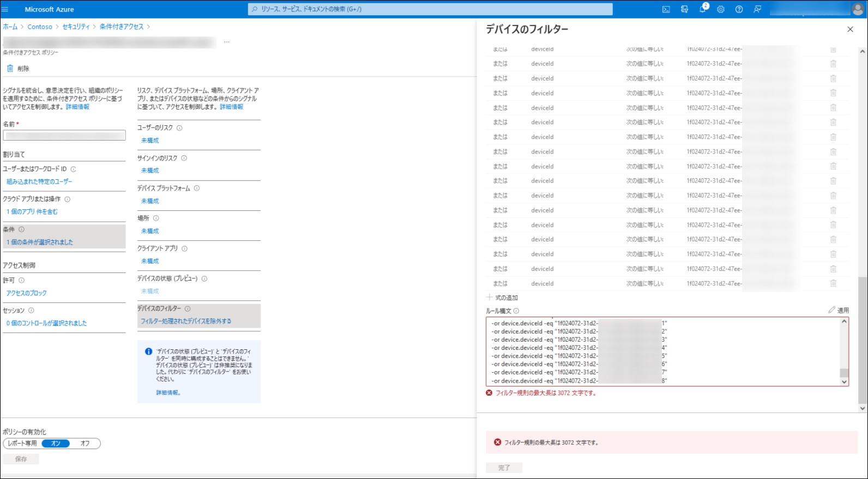Navigate to Contoso breadcrumb
868x479 pixels.
tap(40, 27)
